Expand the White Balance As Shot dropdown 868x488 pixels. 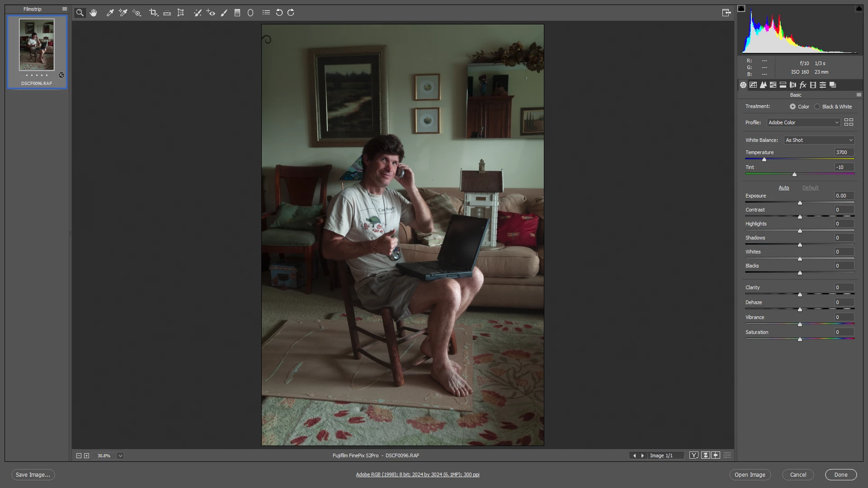819,140
